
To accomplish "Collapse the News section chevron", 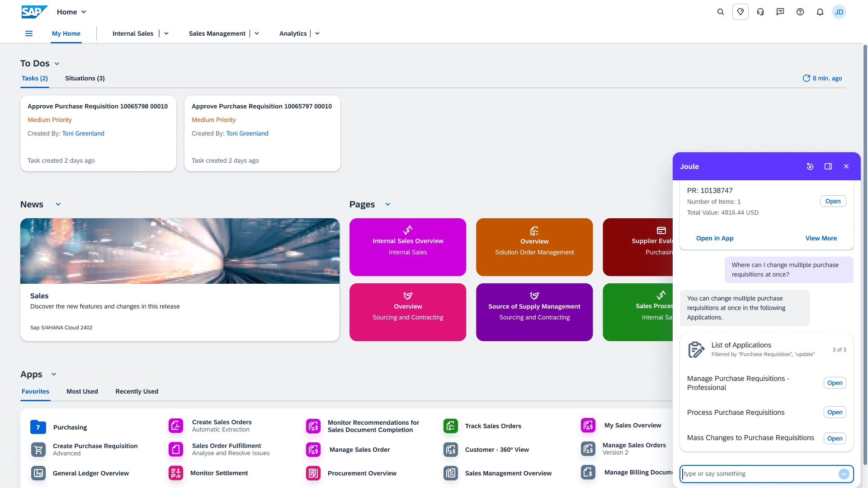I will 58,204.
